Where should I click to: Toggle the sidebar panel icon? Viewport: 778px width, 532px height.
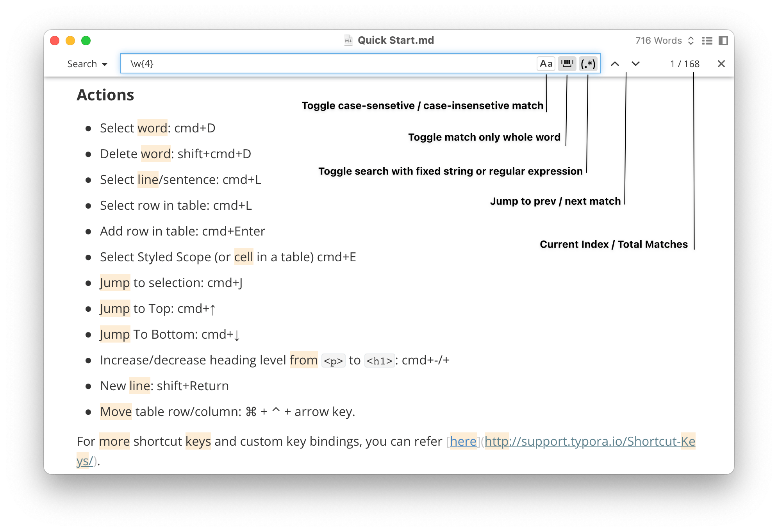pyautogui.click(x=723, y=41)
